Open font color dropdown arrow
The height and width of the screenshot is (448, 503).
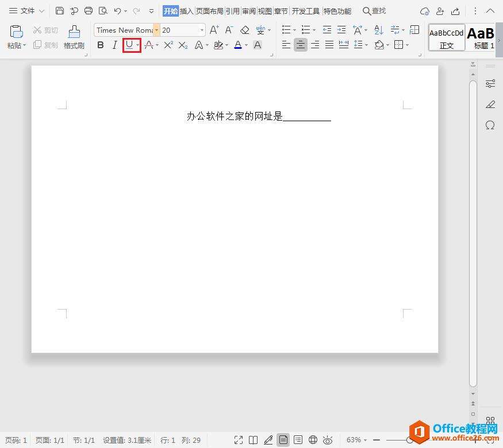point(247,45)
